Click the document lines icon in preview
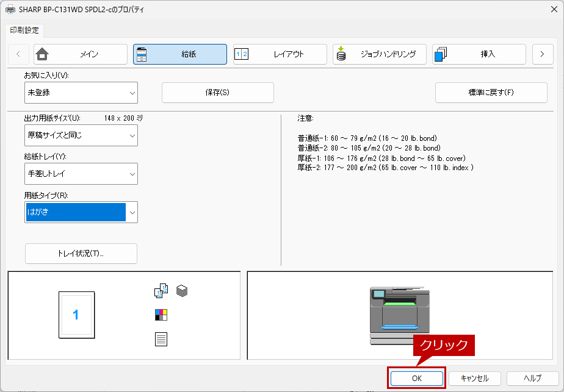This screenshot has height=392, width=564. pyautogui.click(x=161, y=339)
